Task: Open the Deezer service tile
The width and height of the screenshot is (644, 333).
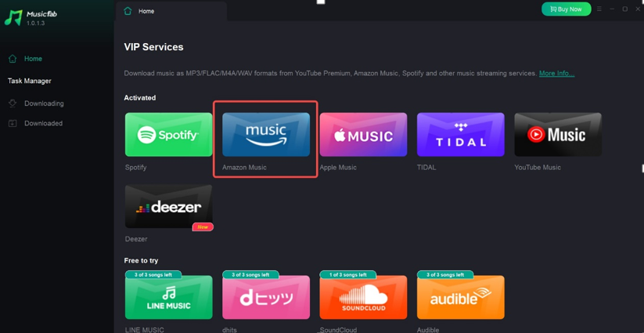Action: pyautogui.click(x=169, y=206)
